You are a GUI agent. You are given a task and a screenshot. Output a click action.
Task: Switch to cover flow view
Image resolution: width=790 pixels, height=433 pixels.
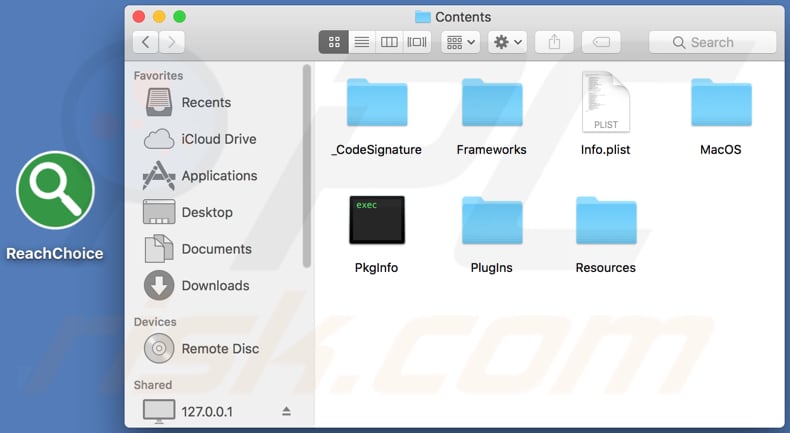[416, 42]
